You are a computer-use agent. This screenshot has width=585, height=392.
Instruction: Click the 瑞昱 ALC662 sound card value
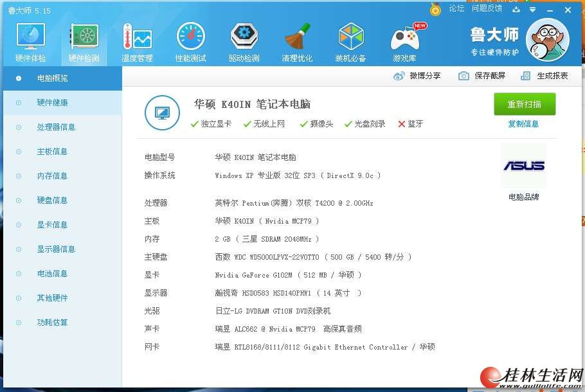pos(289,329)
